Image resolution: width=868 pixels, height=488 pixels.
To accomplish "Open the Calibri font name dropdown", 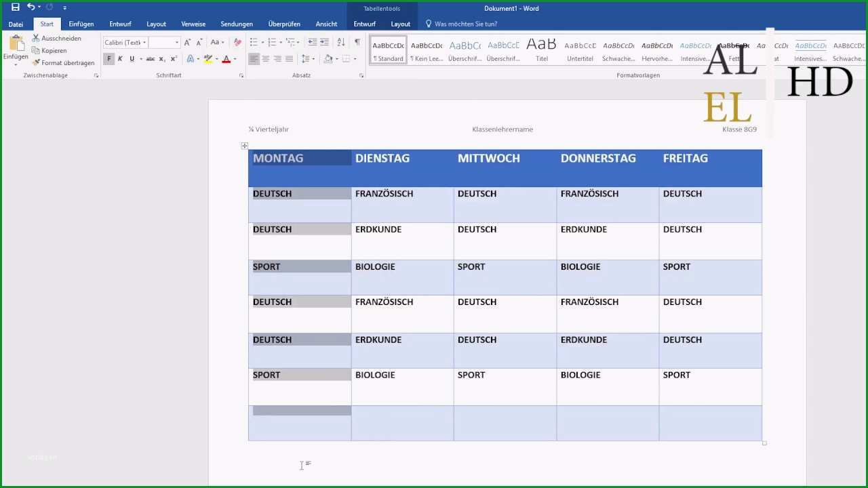I will coord(144,43).
